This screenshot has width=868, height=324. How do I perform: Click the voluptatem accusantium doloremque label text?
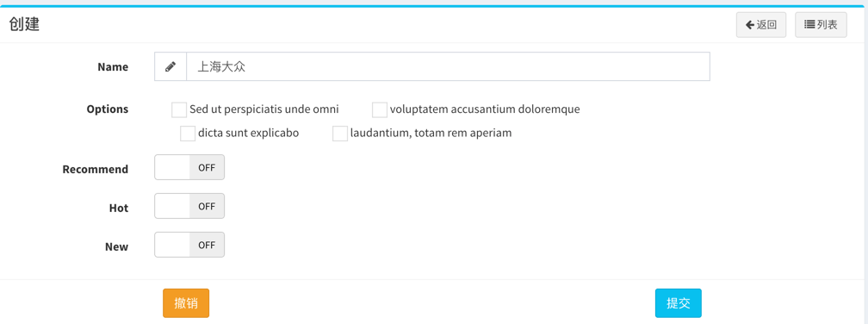pyautogui.click(x=485, y=109)
